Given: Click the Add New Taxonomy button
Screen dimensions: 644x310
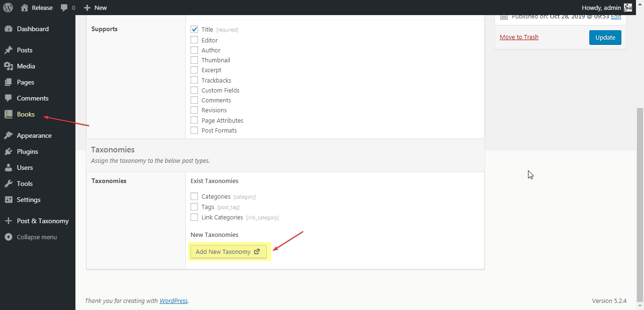Looking at the screenshot, I should pyautogui.click(x=228, y=252).
